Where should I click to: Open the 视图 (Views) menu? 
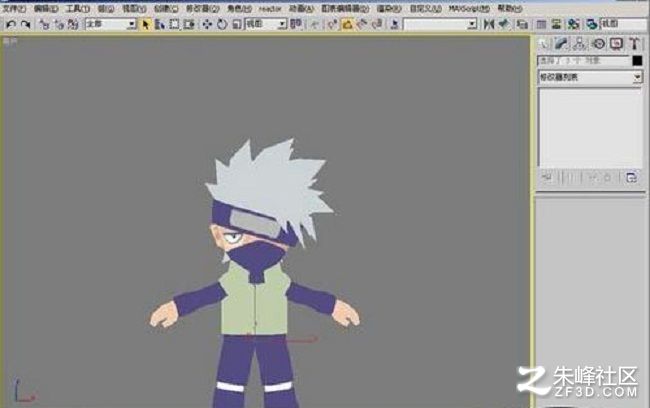[x=133, y=8]
